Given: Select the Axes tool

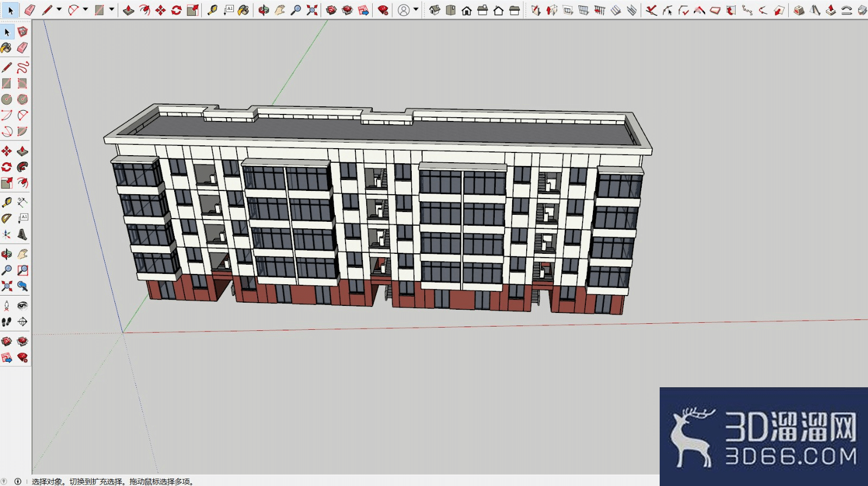Looking at the screenshot, I should pyautogui.click(x=7, y=234).
